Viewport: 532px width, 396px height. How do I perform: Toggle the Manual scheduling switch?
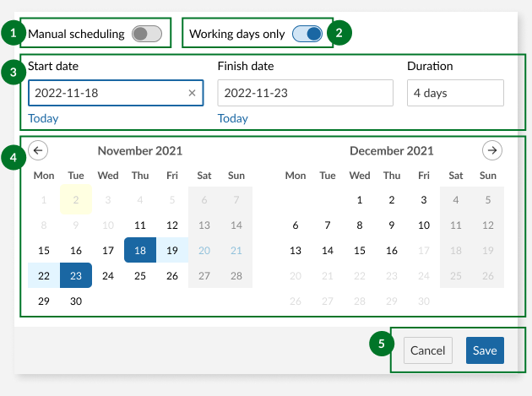146,34
